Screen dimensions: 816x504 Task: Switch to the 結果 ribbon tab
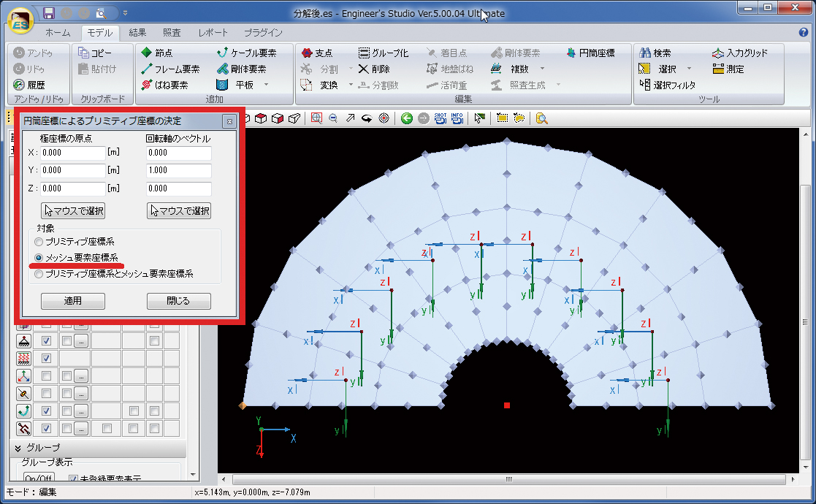(x=137, y=33)
